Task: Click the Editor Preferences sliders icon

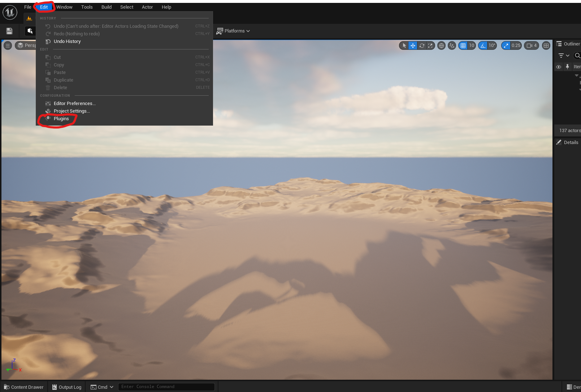Action: coord(48,104)
